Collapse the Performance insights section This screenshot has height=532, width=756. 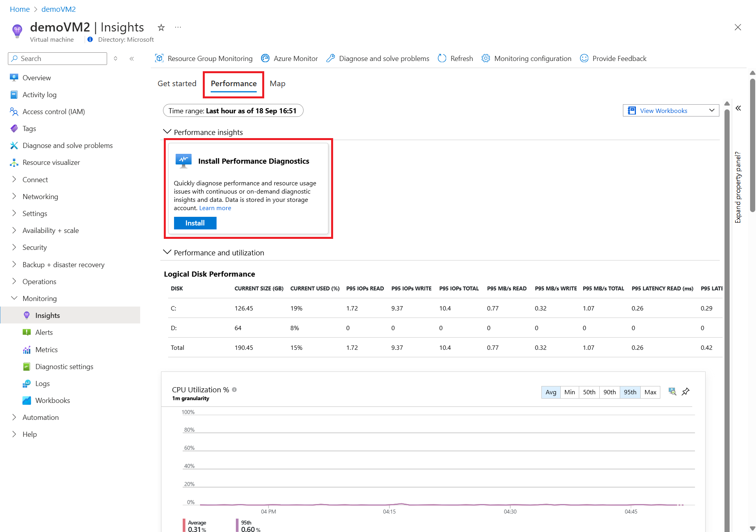tap(167, 132)
